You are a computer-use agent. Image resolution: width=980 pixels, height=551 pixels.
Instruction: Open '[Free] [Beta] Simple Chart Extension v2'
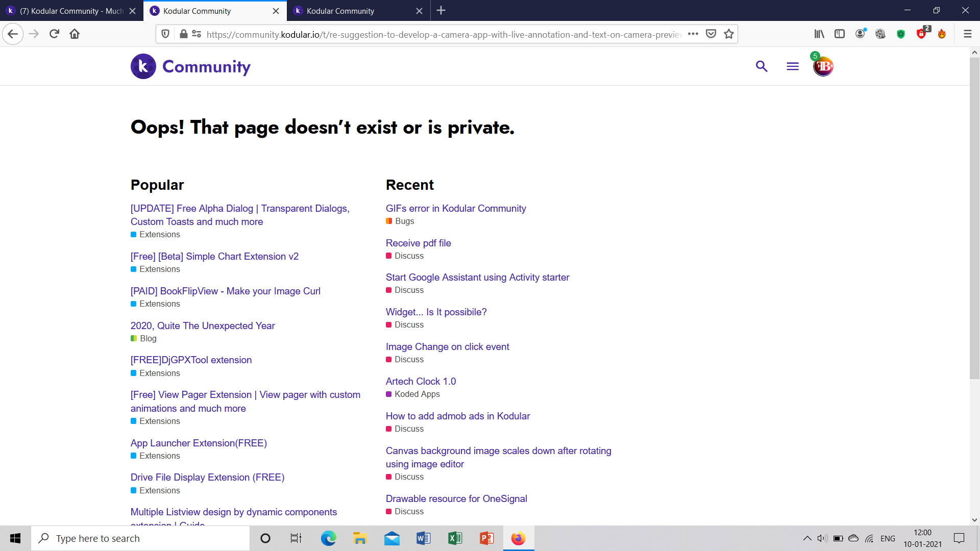click(x=214, y=256)
